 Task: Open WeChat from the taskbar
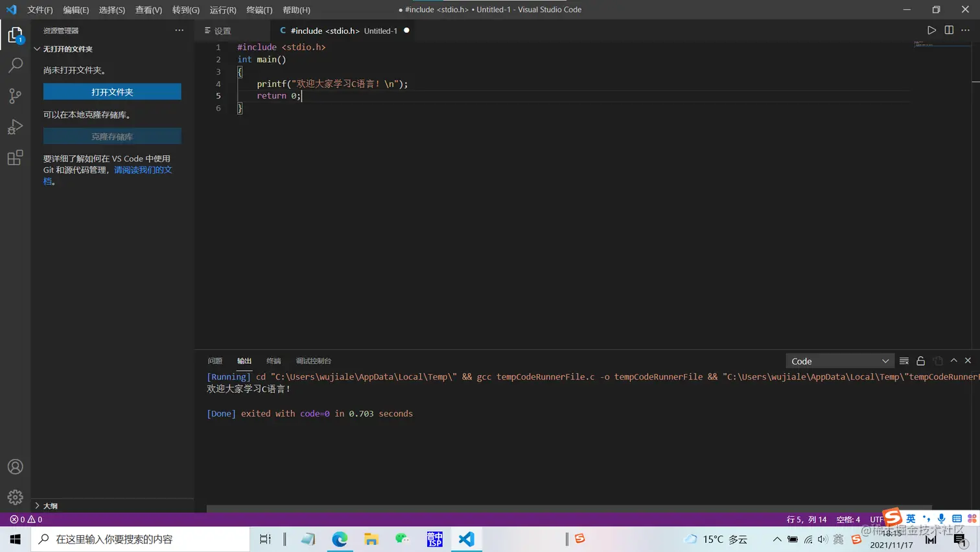click(x=402, y=539)
